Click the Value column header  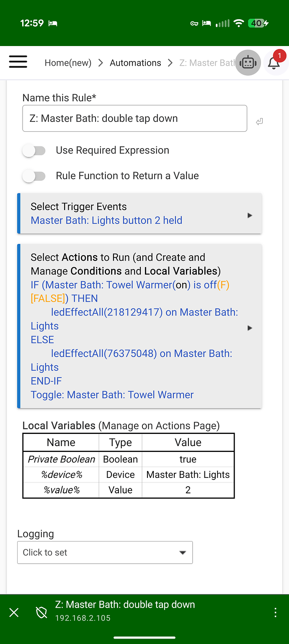[188, 443]
